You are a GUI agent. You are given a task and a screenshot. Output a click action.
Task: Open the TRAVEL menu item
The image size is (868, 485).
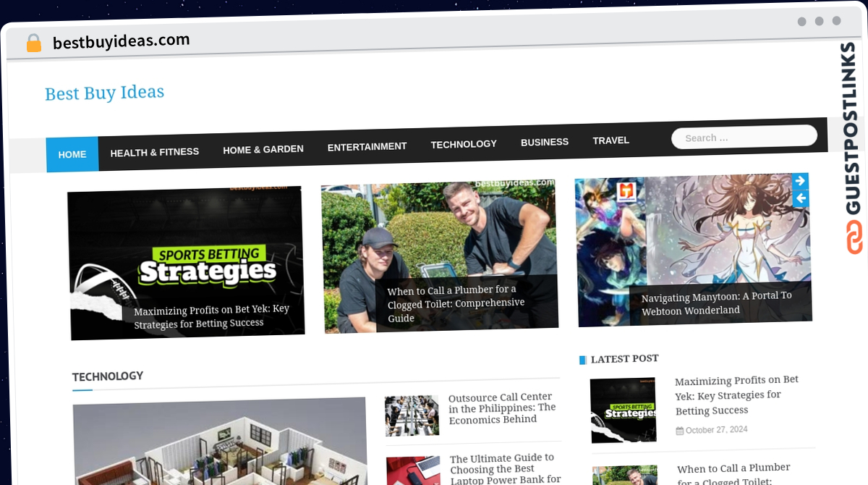coord(611,140)
